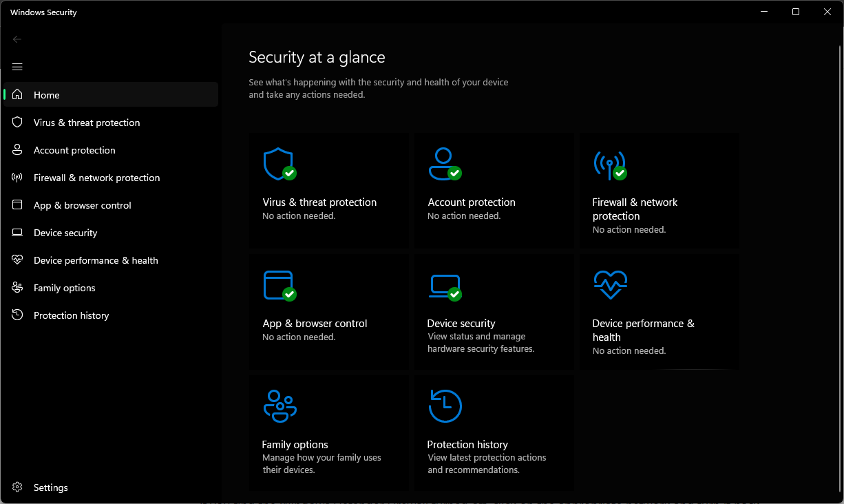Click 'No action needed.' under Device performance & health tile
The width and height of the screenshot is (844, 504).
629,351
